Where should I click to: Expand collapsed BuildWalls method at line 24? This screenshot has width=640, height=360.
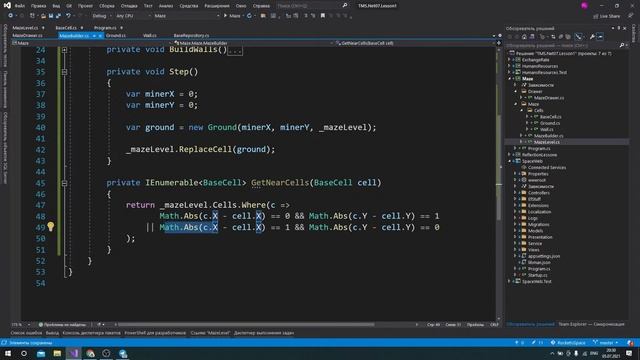(64, 50)
